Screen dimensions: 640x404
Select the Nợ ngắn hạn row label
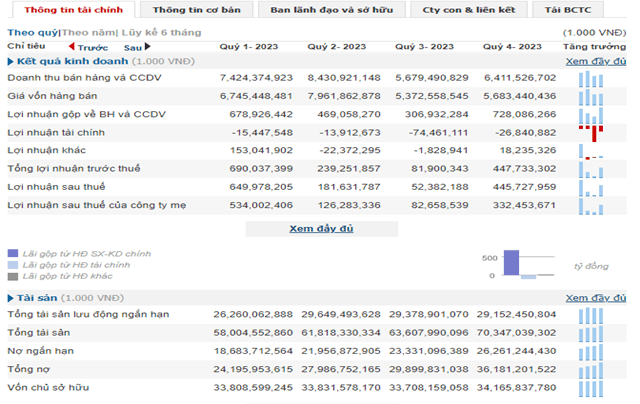pyautogui.click(x=40, y=351)
